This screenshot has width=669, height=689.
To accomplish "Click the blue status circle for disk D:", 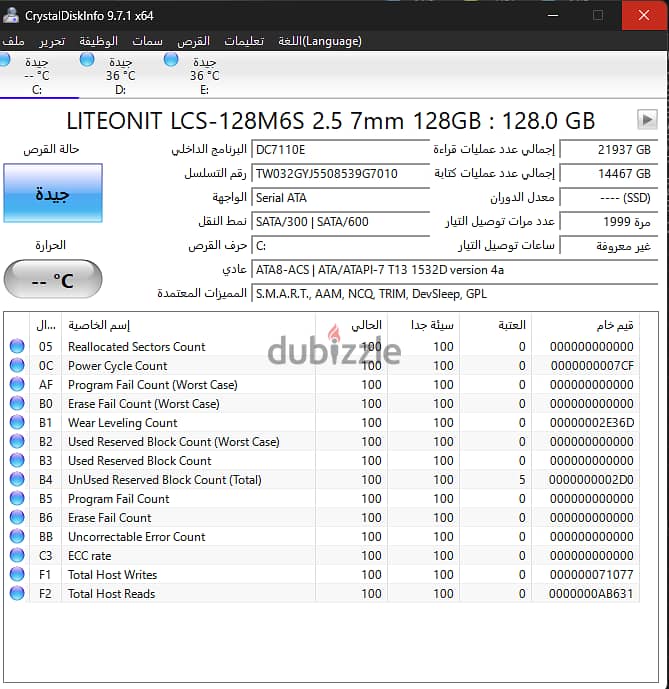I will (87, 59).
